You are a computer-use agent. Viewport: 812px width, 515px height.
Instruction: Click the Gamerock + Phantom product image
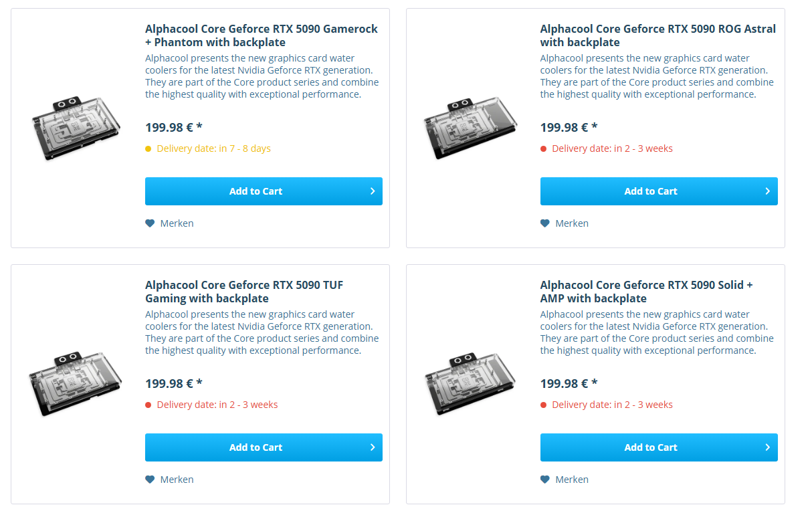tap(76, 128)
